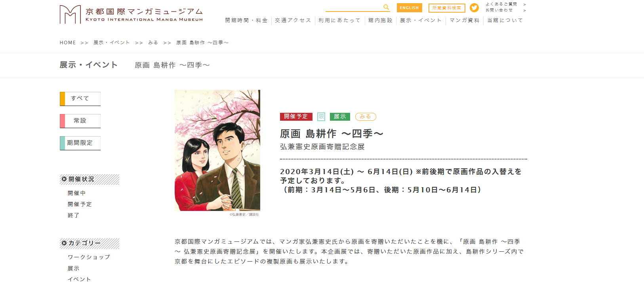Viewport: 644px width, 283px height.
Task: Click the Kyoto International Manga Museum logo
Action: click(x=131, y=14)
